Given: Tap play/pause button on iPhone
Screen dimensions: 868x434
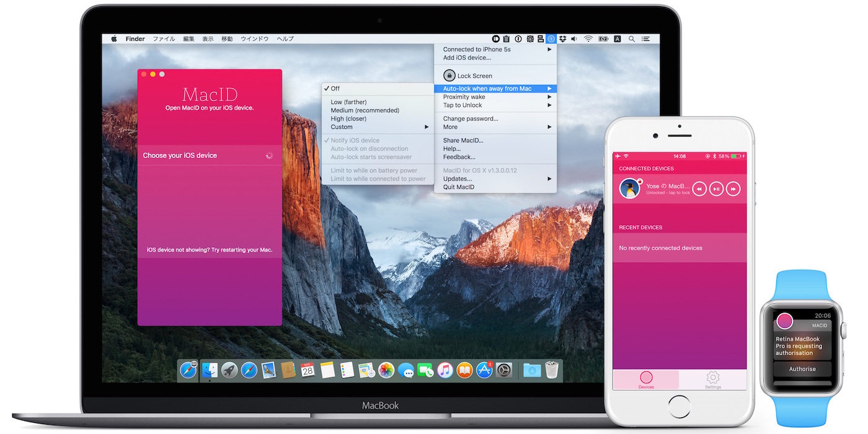Looking at the screenshot, I should tap(716, 189).
